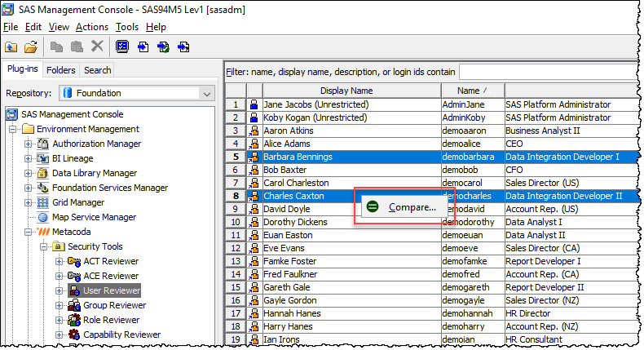Click the BI Lineage icon

click(x=42, y=158)
